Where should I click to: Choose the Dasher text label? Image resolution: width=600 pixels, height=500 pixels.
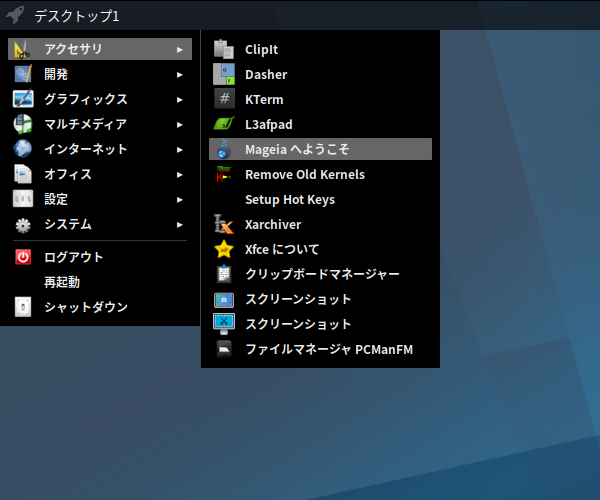point(266,75)
